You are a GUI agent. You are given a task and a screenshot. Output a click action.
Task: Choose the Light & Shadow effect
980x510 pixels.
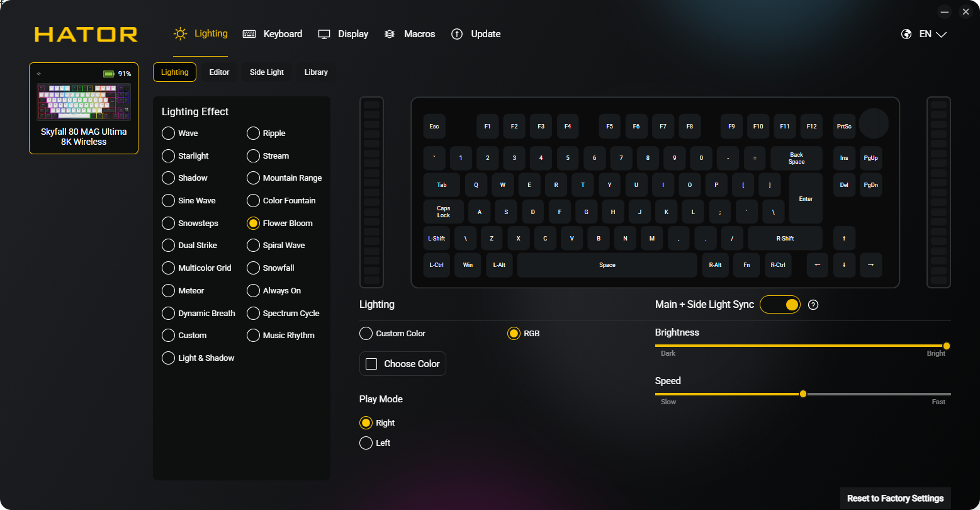point(198,358)
